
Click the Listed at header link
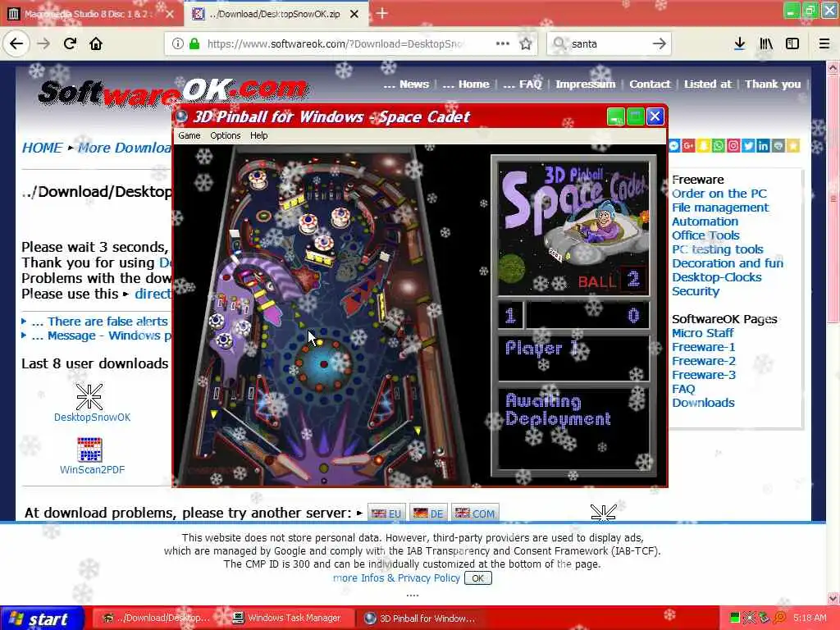click(708, 84)
